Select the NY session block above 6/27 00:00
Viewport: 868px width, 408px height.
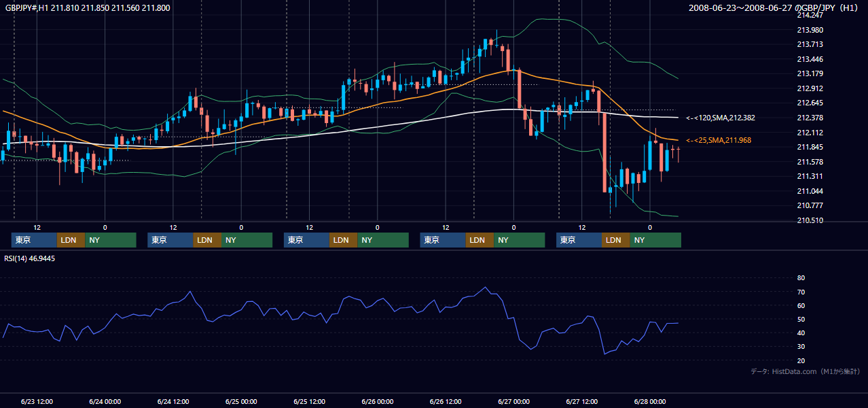pos(520,240)
